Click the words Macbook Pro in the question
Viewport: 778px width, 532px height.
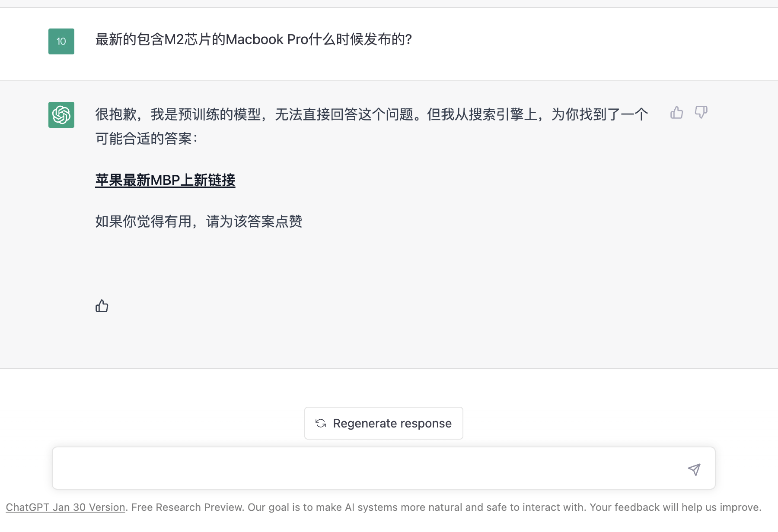[267, 39]
